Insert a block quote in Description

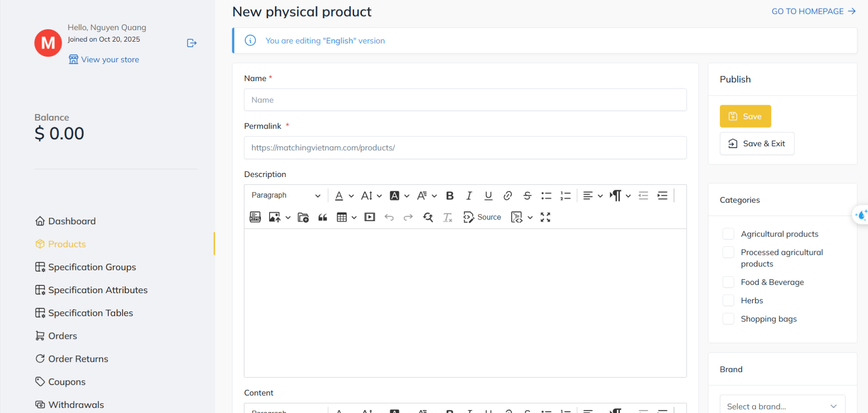pyautogui.click(x=323, y=217)
